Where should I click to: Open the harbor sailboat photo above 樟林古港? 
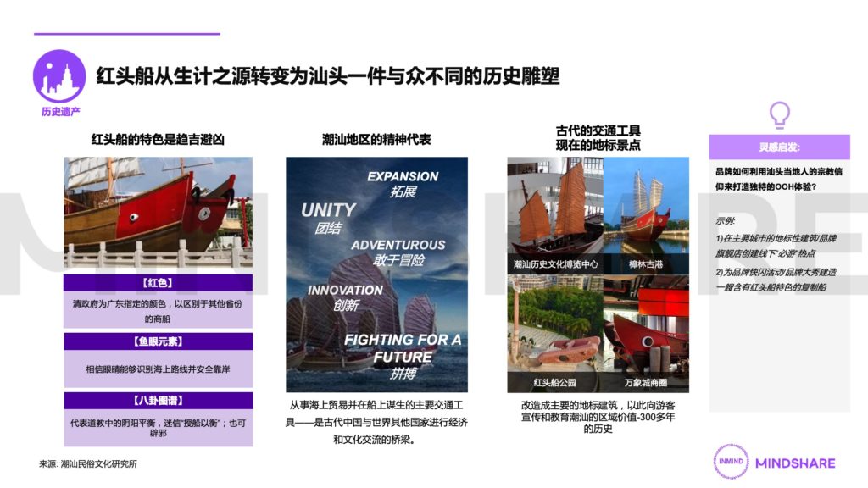coord(646,205)
